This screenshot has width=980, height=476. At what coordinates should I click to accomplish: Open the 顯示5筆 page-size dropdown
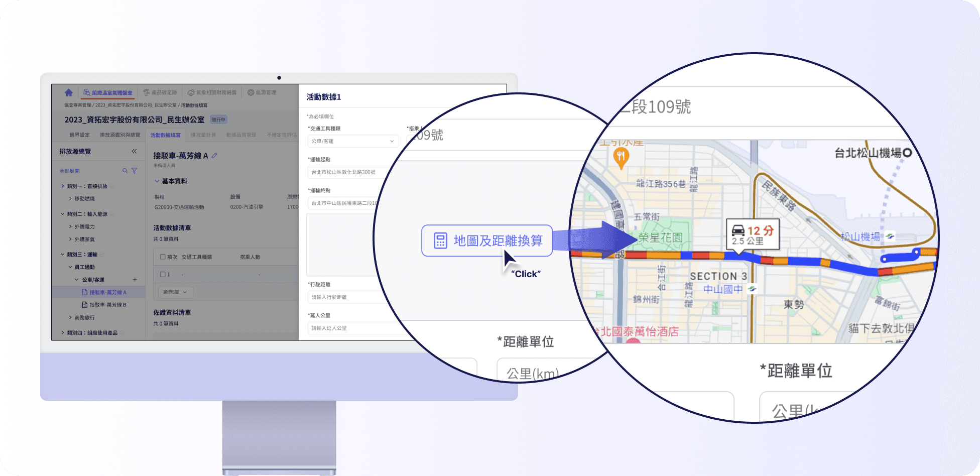click(x=175, y=292)
